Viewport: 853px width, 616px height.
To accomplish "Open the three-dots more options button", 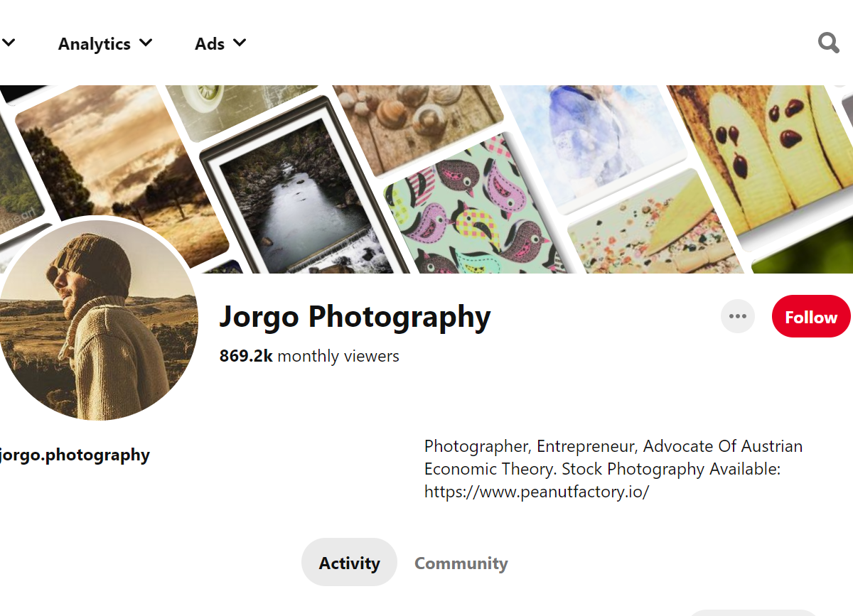I will click(x=737, y=316).
